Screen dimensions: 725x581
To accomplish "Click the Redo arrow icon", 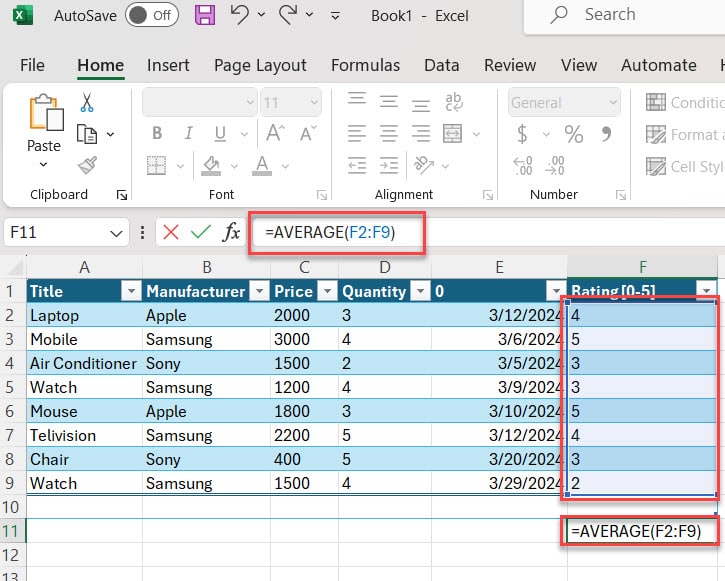I will [x=288, y=15].
